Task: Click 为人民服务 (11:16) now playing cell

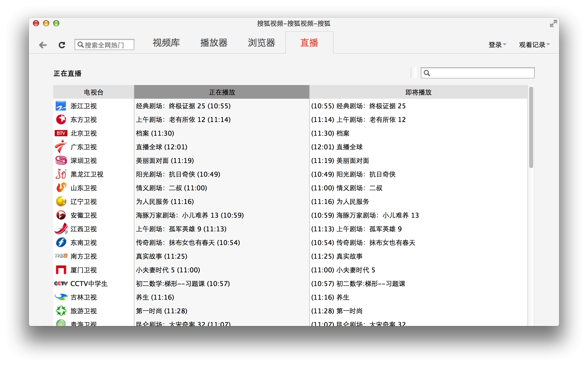Action: coord(165,202)
